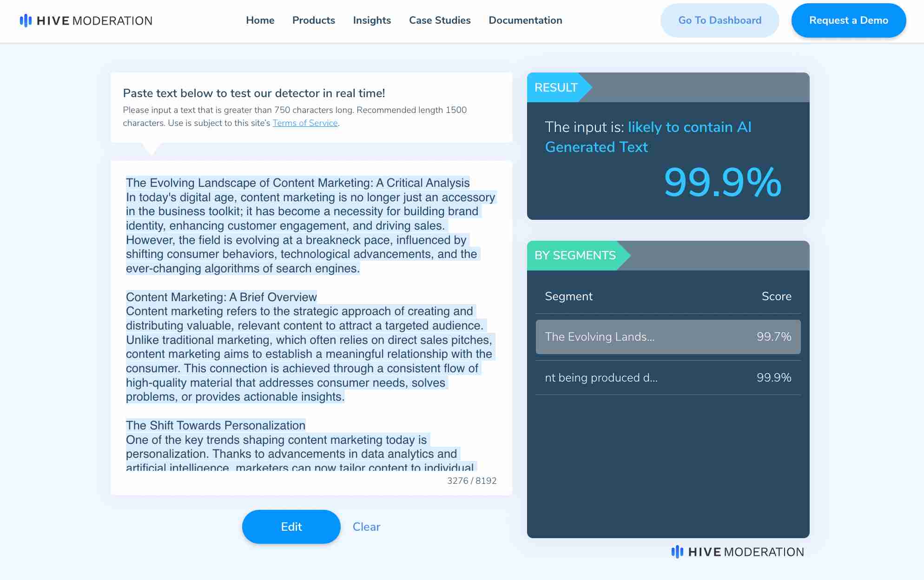Click the Edit button below the text

click(x=291, y=527)
